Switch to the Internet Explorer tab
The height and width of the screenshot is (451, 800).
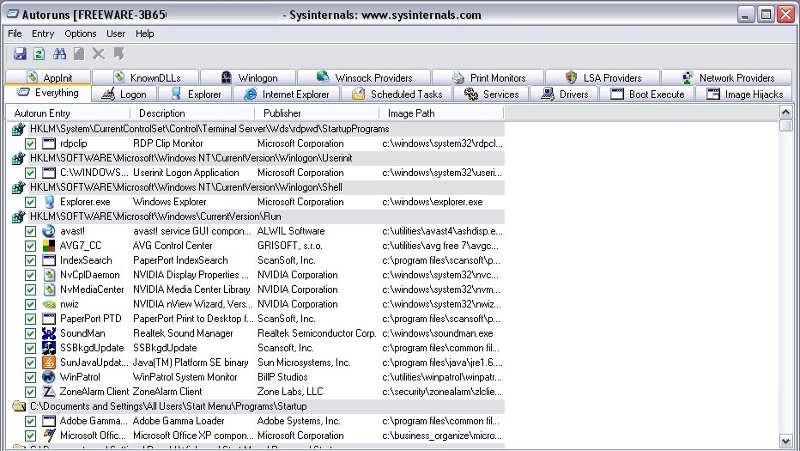(x=287, y=94)
